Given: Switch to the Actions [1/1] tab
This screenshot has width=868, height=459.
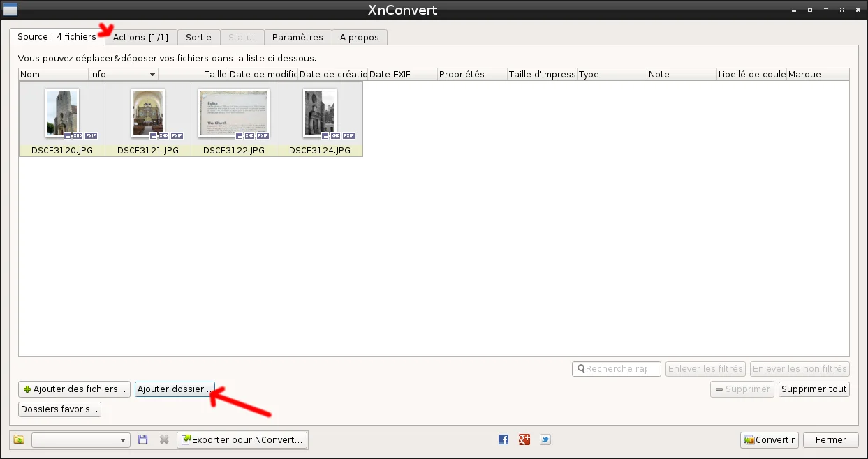Looking at the screenshot, I should [140, 38].
